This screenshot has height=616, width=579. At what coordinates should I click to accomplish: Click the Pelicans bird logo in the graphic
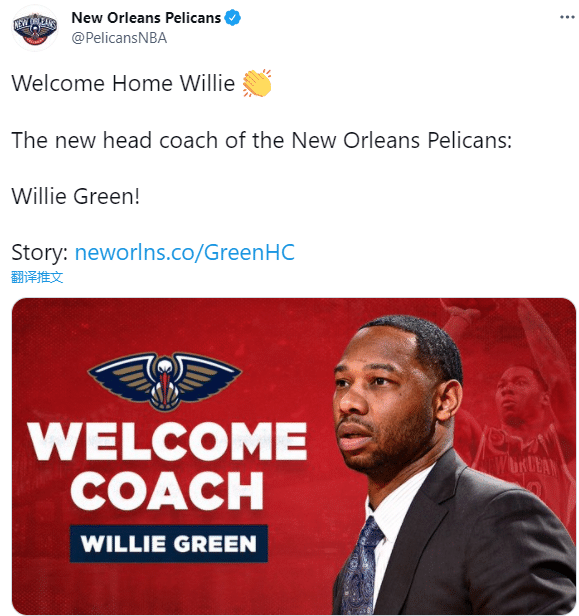click(x=164, y=381)
